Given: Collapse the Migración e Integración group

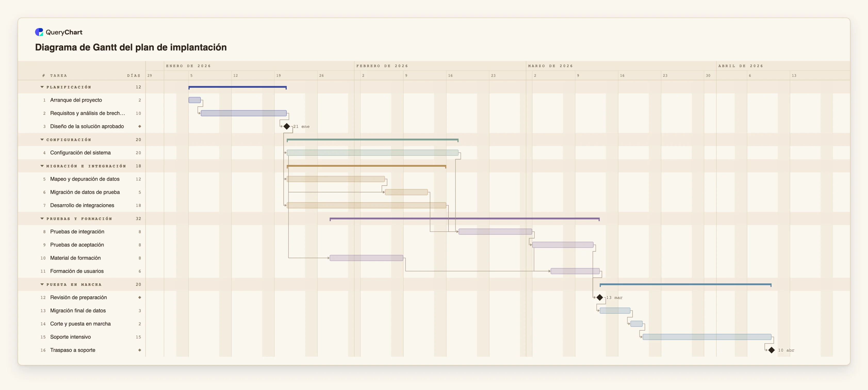Looking at the screenshot, I should (x=42, y=166).
